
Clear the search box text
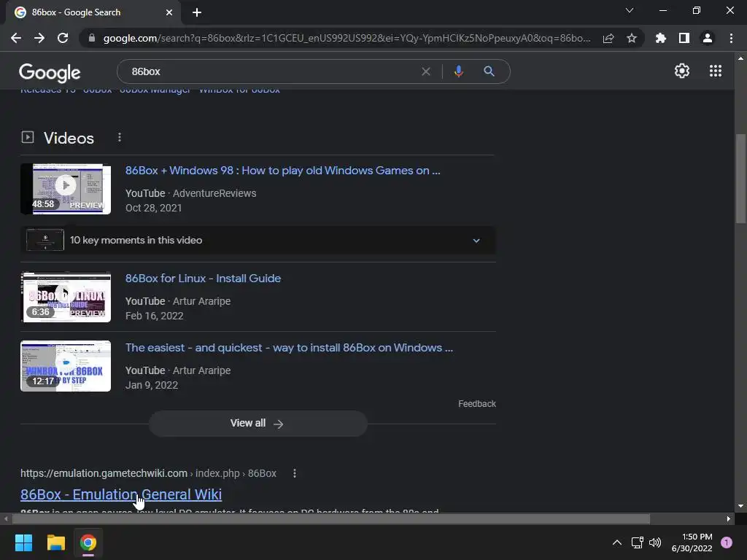point(426,71)
